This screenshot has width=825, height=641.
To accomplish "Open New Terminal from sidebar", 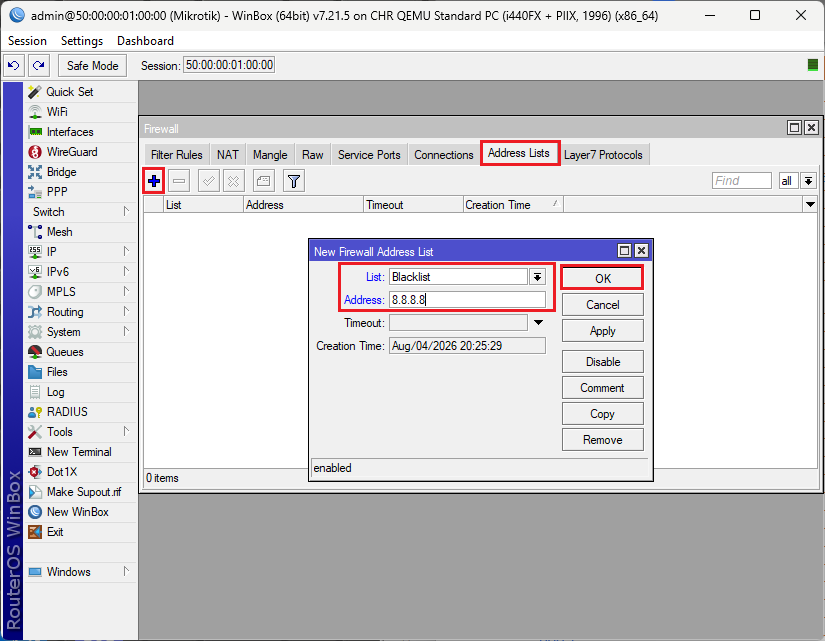I will point(82,452).
